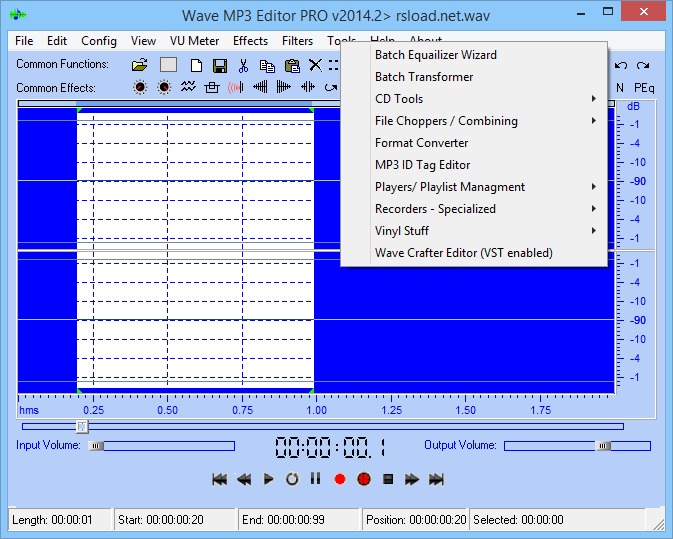This screenshot has width=673, height=539.
Task: Start recording with the red circle button
Action: click(x=340, y=479)
